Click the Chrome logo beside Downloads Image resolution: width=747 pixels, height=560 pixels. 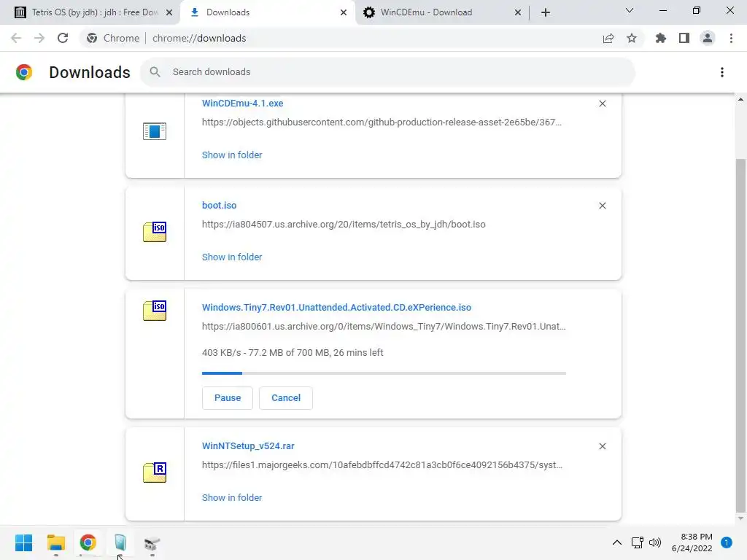click(24, 72)
